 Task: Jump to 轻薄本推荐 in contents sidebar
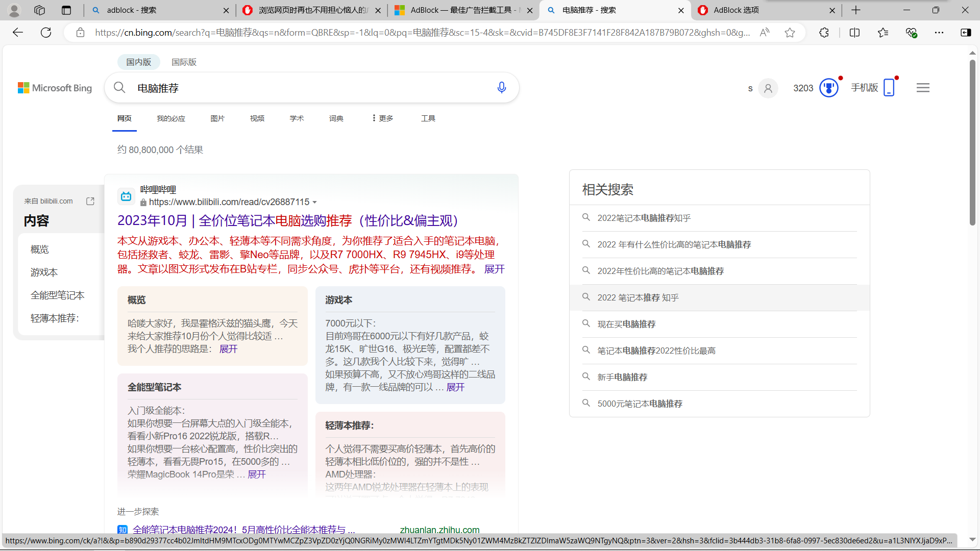pyautogui.click(x=55, y=318)
